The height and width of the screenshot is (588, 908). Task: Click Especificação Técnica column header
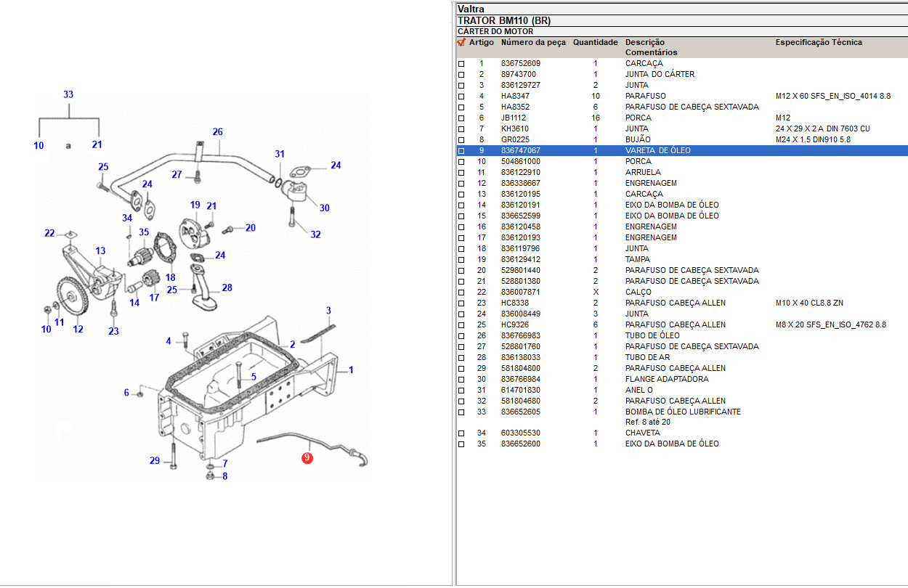point(819,42)
